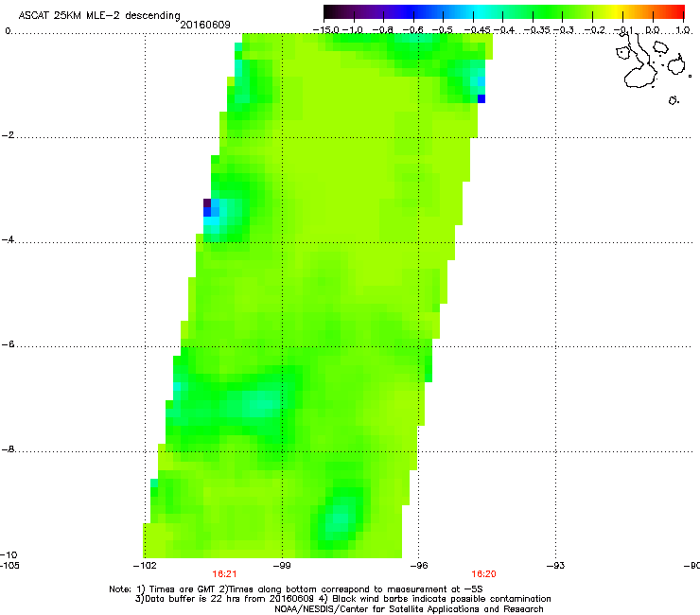Click the -0.35 color bar label

click(537, 30)
